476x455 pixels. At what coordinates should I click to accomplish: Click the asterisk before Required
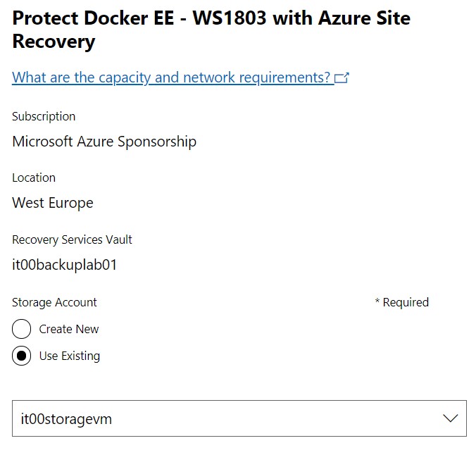377,301
